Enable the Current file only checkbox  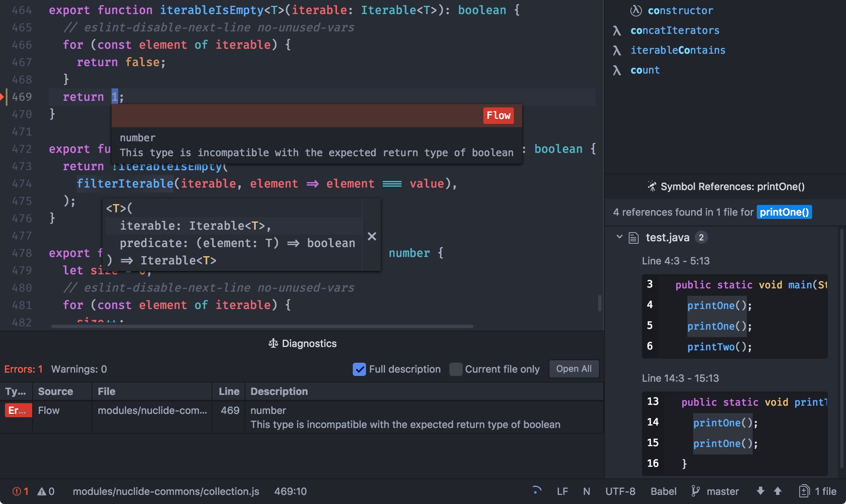(456, 369)
